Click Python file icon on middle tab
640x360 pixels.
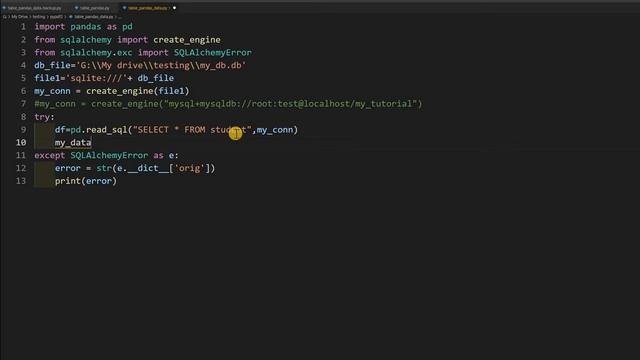click(76, 8)
